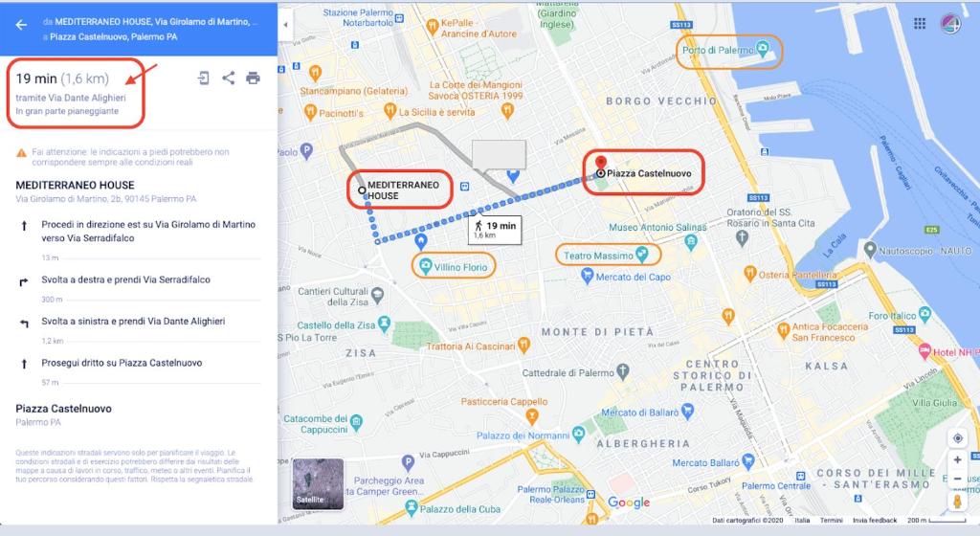Select Teatro Massimo map marker
Viewport: 980px width, 536px height.
pyautogui.click(x=642, y=255)
